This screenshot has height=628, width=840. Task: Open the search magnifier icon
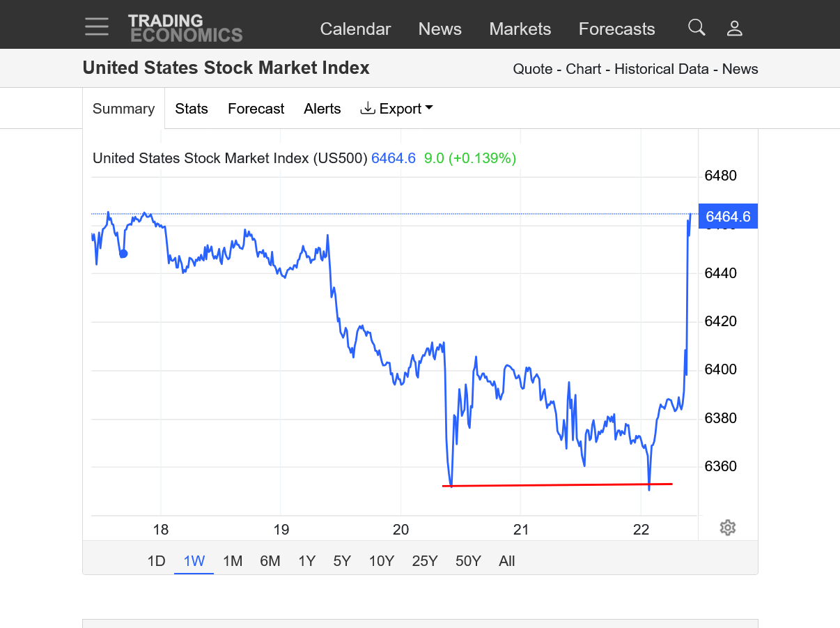tap(697, 28)
